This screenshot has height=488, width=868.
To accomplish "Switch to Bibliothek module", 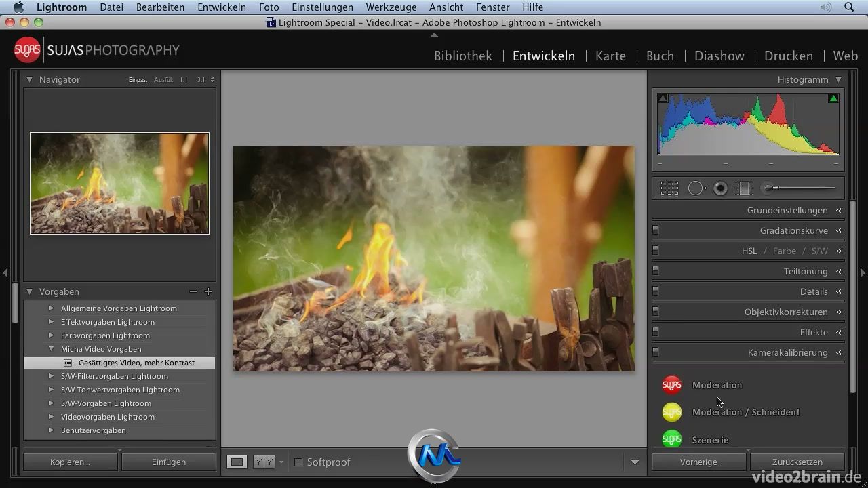I will tap(463, 56).
